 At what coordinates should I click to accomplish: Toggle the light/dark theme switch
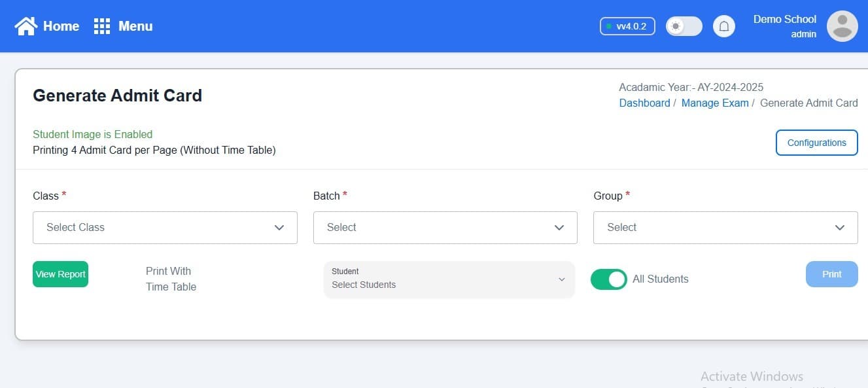684,26
